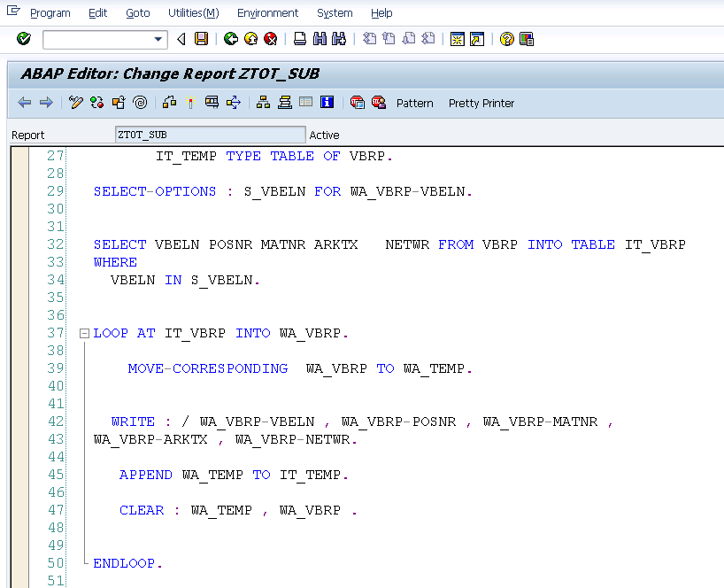Image resolution: width=724 pixels, height=588 pixels.
Task: Click the Save icon in the standard toolbar
Action: point(199,39)
